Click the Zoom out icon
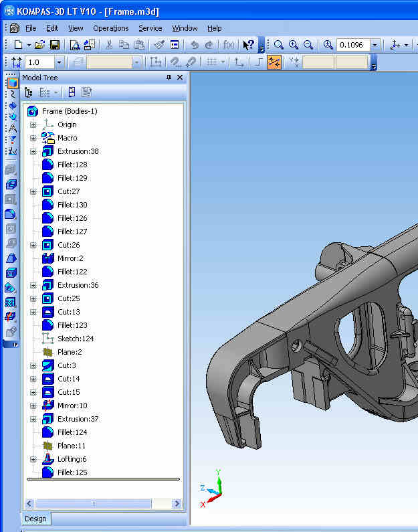The image size is (418, 532). [308, 44]
